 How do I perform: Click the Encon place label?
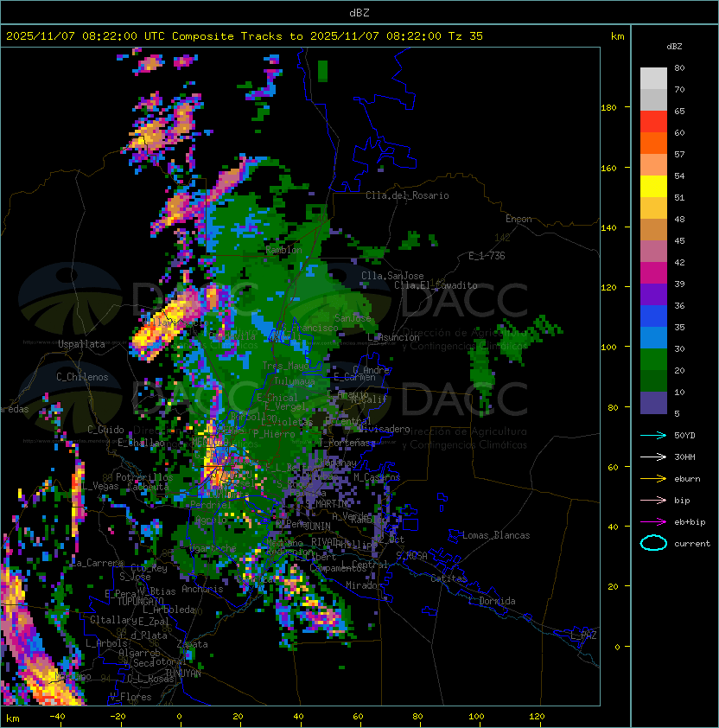[519, 219]
